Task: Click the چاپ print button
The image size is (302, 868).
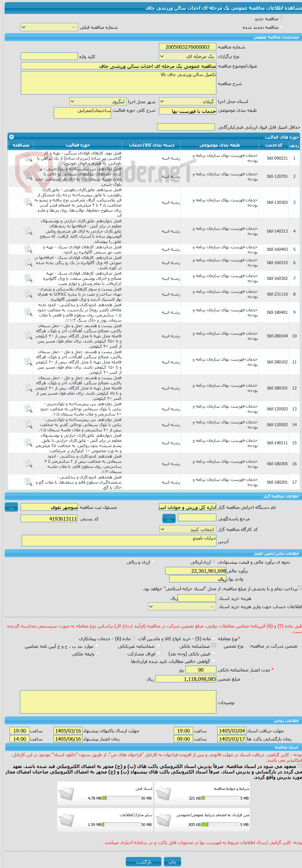Action: point(172,862)
